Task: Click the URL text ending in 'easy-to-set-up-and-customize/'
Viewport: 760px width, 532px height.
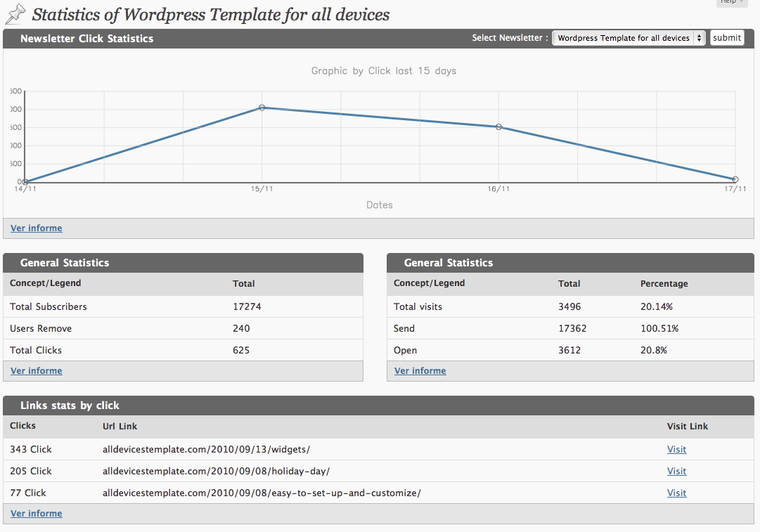Action: click(262, 493)
